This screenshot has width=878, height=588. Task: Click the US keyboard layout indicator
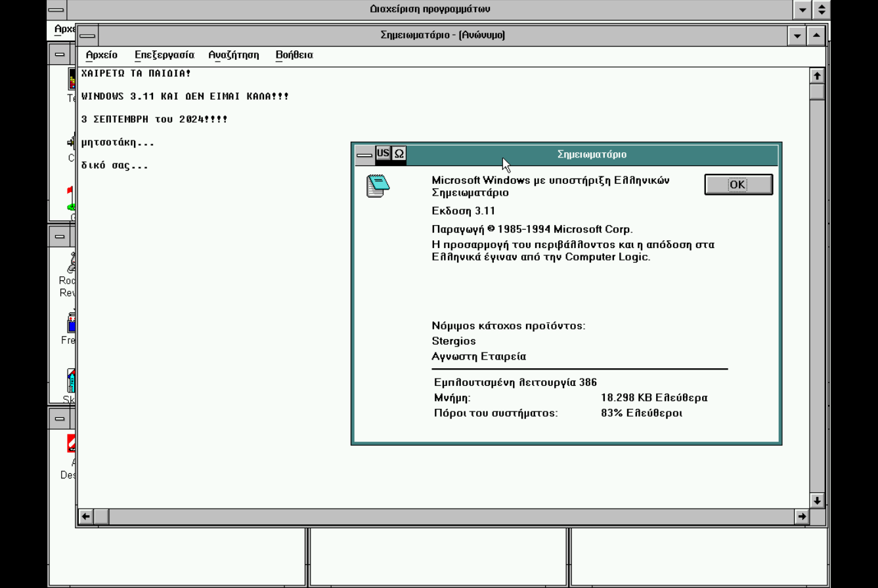coord(383,154)
